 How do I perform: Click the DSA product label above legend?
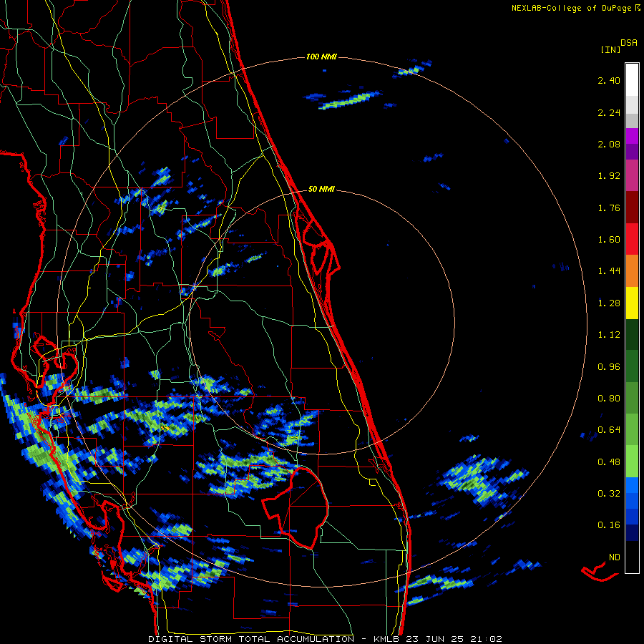pyautogui.click(x=629, y=43)
